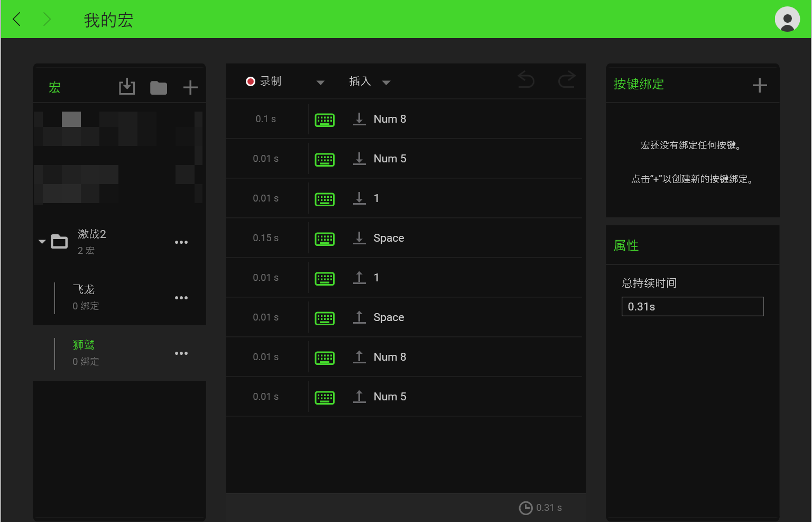Image resolution: width=812 pixels, height=522 pixels.
Task: Open more options for 狮鹫 macro
Action: 181,353
